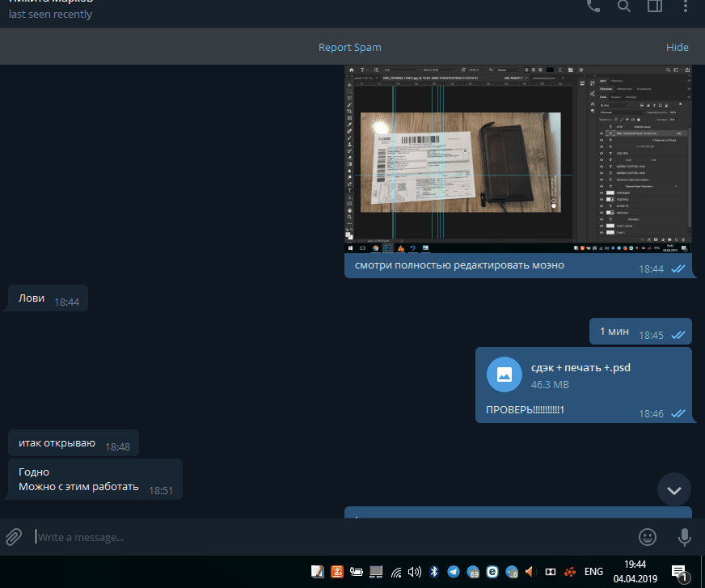Open the emoji picker smiley icon
705x588 pixels.
pos(648,536)
